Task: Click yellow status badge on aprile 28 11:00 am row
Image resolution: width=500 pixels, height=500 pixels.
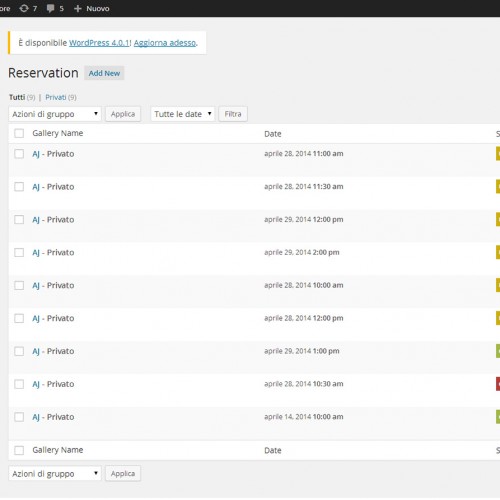Action: tap(498, 154)
